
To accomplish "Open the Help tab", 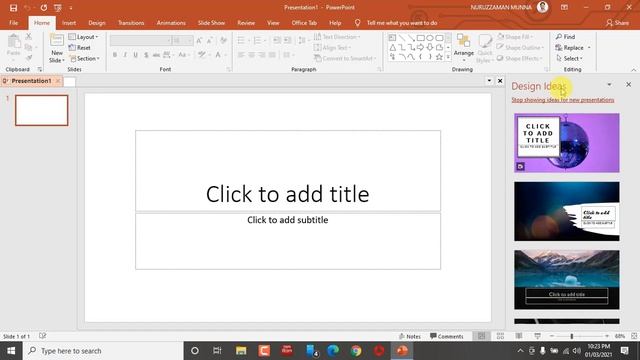I will [x=335, y=23].
